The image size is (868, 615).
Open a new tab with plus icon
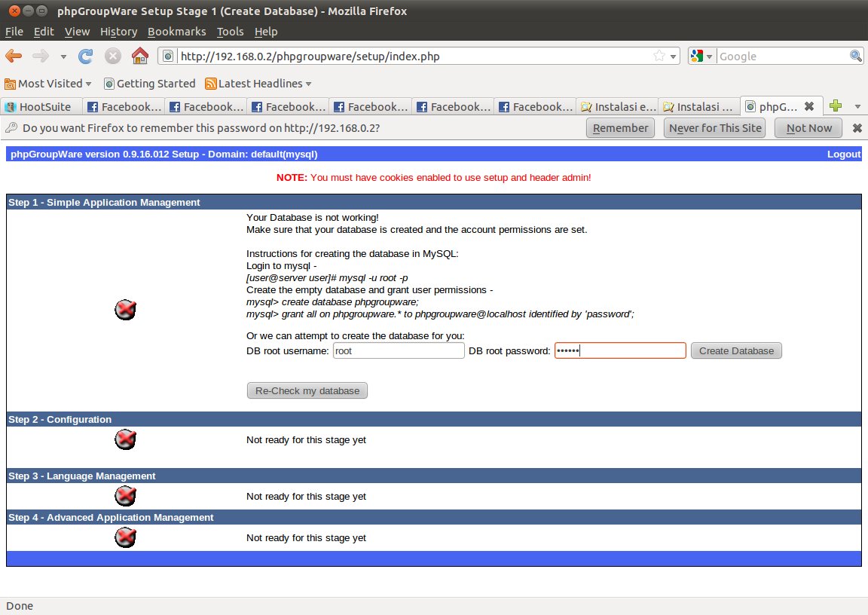(x=835, y=106)
